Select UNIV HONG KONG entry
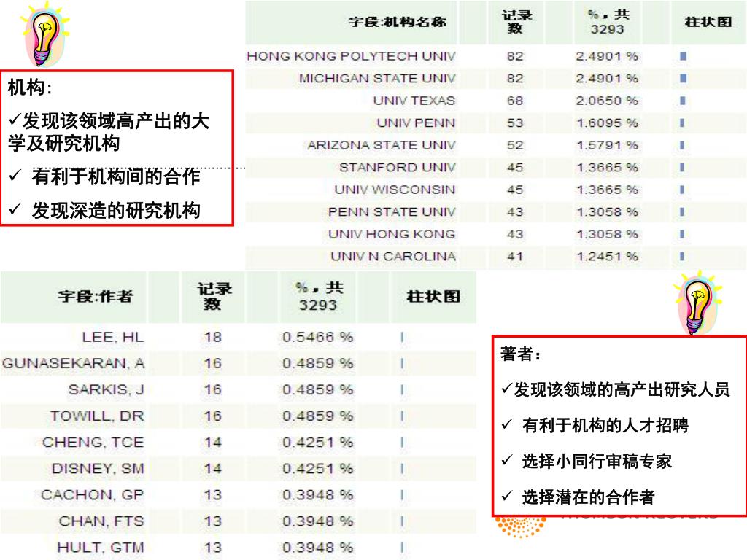The height and width of the screenshot is (560, 747). tap(392, 234)
